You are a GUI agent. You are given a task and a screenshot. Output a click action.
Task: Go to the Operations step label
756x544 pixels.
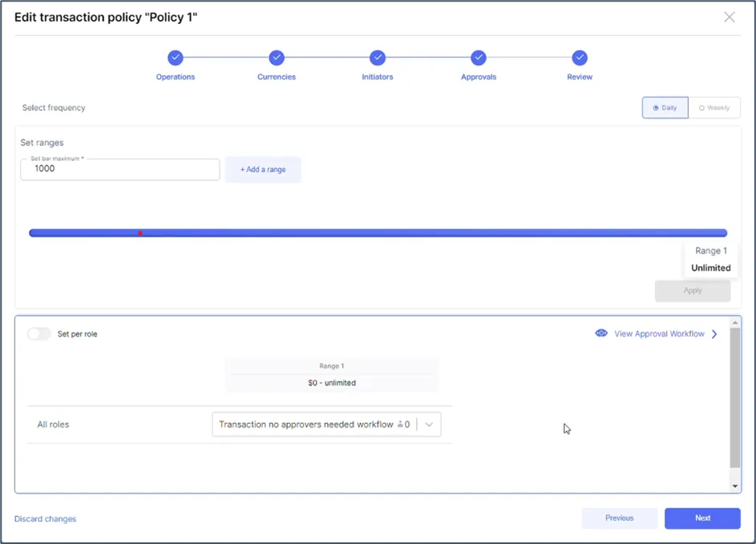click(176, 77)
